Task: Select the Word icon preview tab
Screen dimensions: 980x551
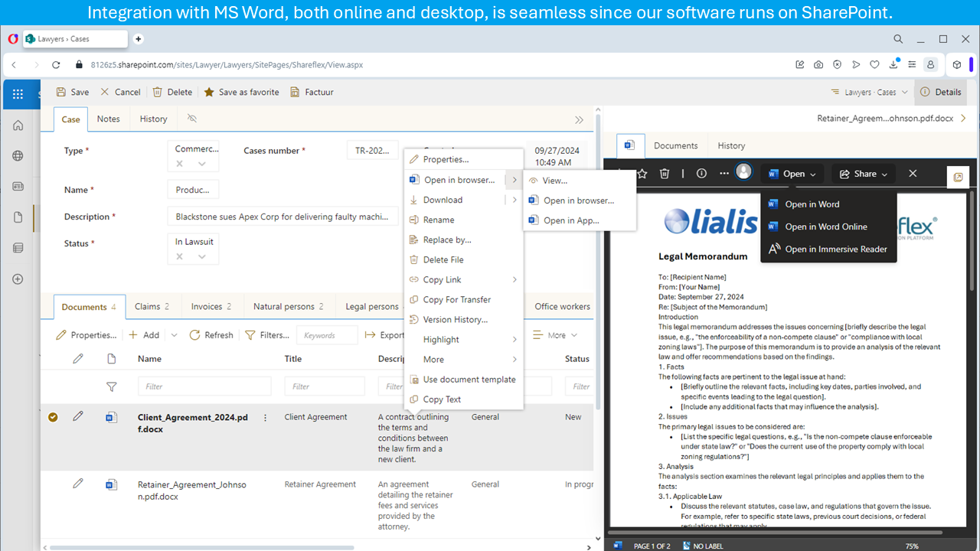Action: coord(629,145)
